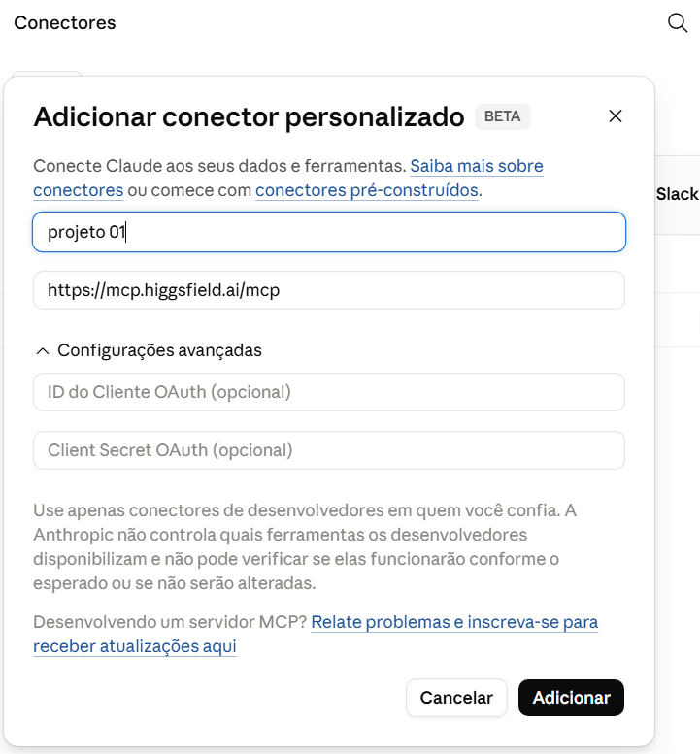Confirm with the Adicionar button
Viewport: 700px width, 754px height.
[x=571, y=698]
